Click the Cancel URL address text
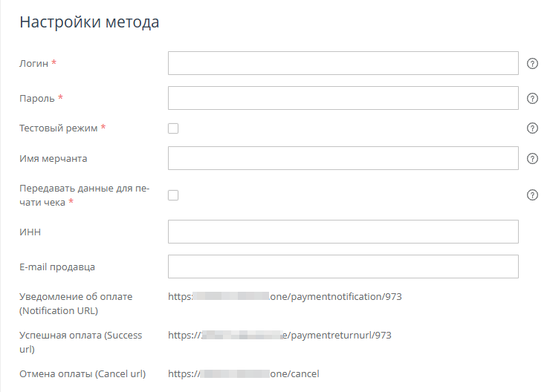Viewport: 550px width, 392px height. click(244, 373)
